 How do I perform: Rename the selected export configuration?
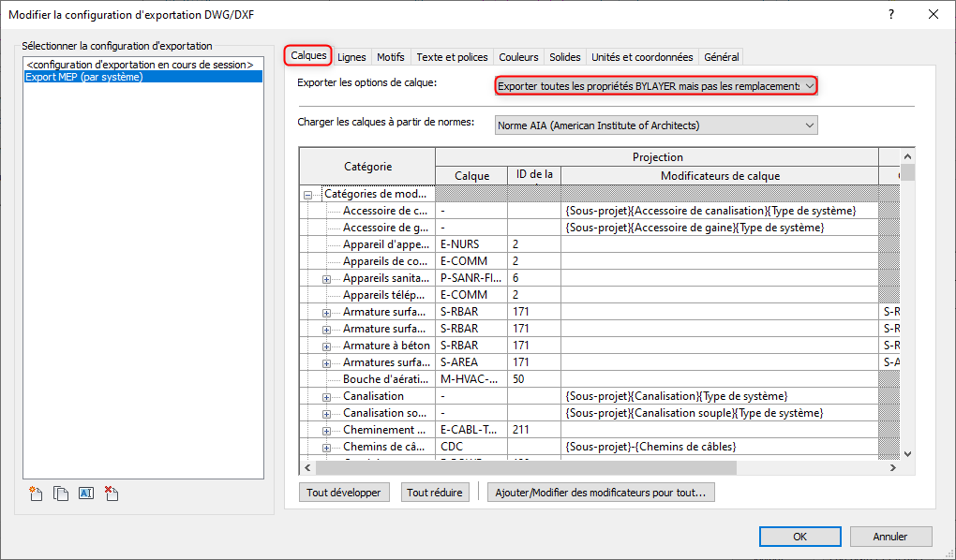coord(86,494)
